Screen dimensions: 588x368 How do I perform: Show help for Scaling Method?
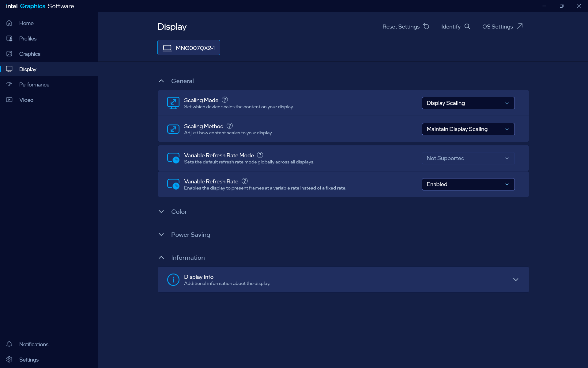(230, 126)
